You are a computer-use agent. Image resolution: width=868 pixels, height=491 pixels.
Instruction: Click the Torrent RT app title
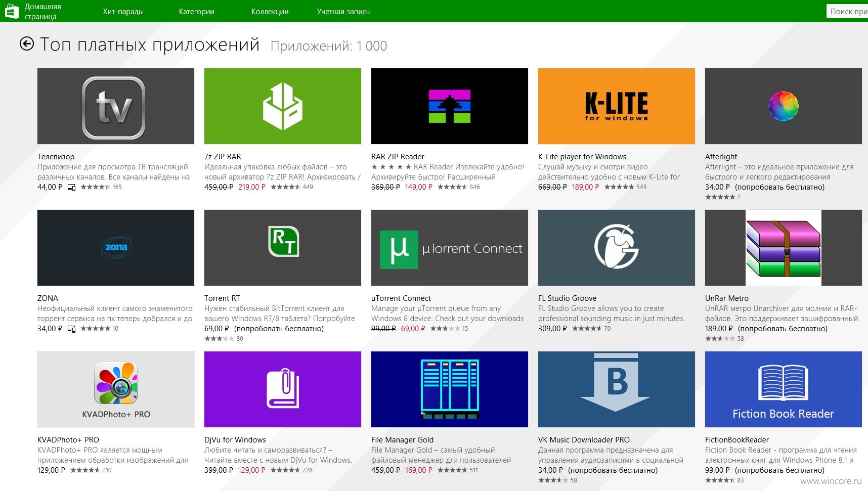click(x=222, y=298)
